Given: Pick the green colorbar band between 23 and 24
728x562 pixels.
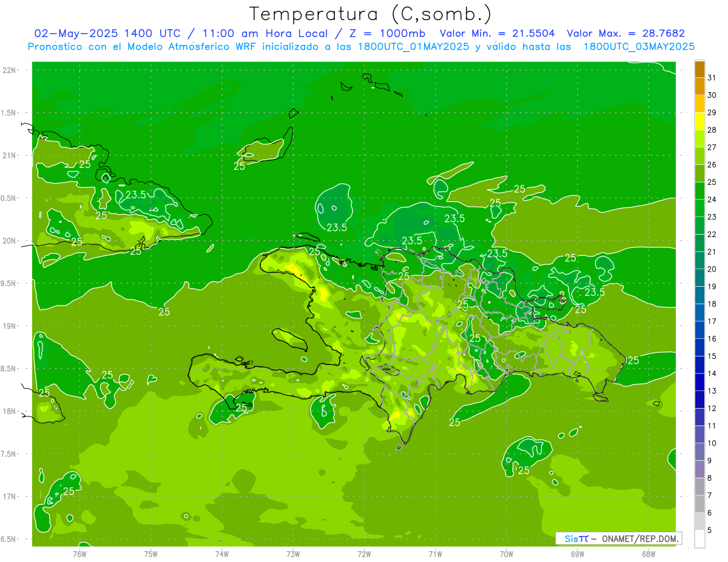Looking at the screenshot, I should point(699,208).
